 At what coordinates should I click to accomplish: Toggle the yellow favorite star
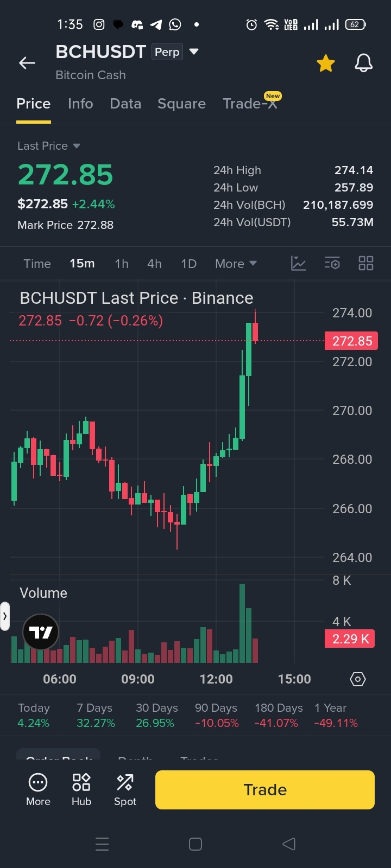(326, 63)
